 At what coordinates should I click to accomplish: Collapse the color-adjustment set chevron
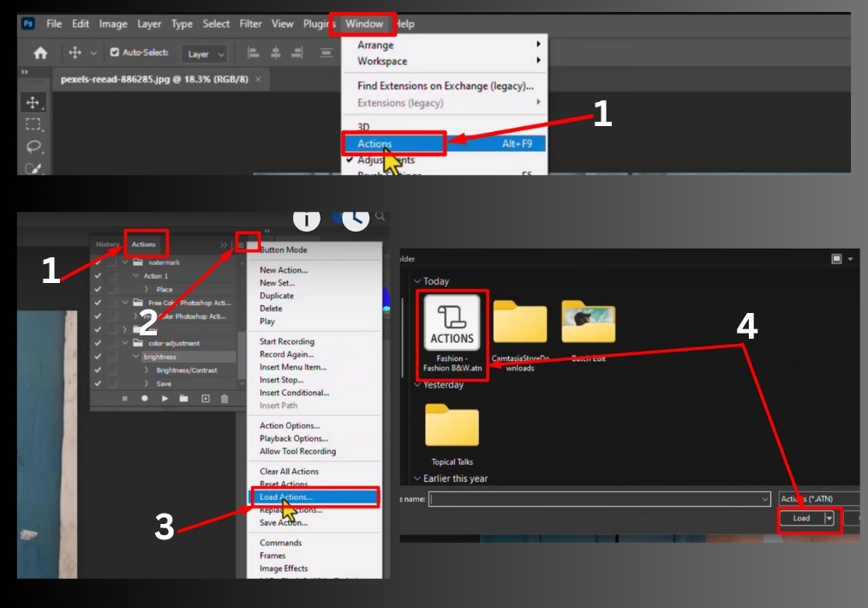(x=125, y=343)
